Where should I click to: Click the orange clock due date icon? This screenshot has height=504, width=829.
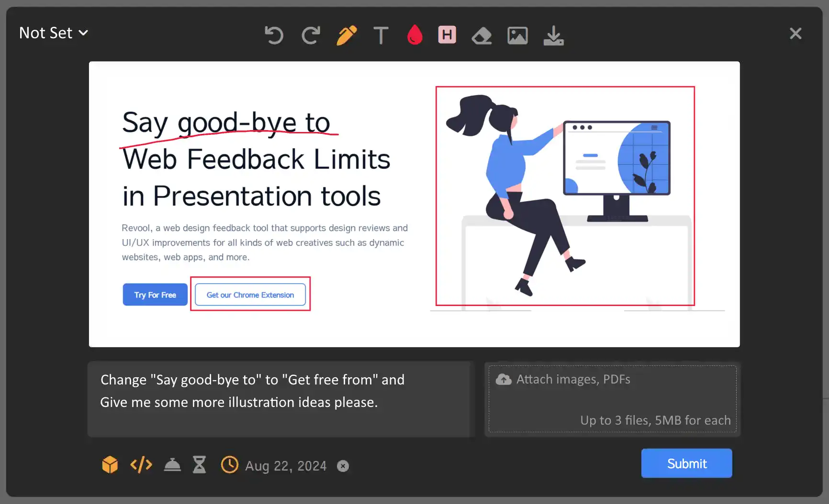pos(230,464)
